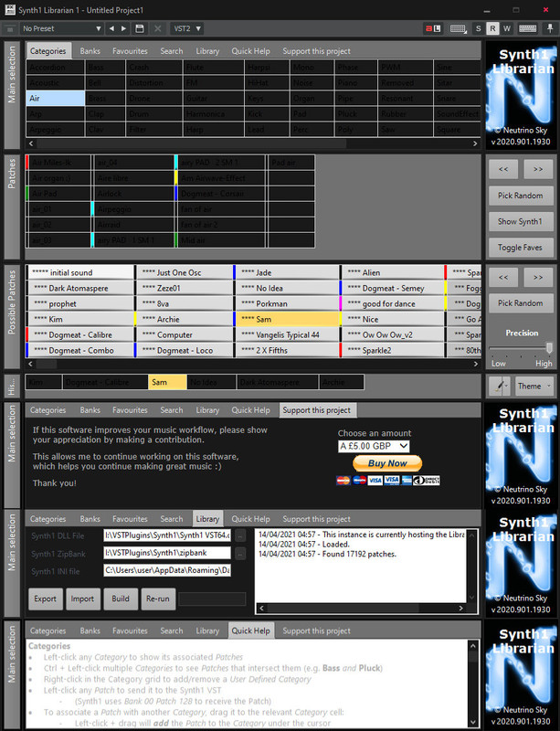Screen dimensions: 560x731
Task: Click the paintbrush color marker icon
Action: click(497, 386)
